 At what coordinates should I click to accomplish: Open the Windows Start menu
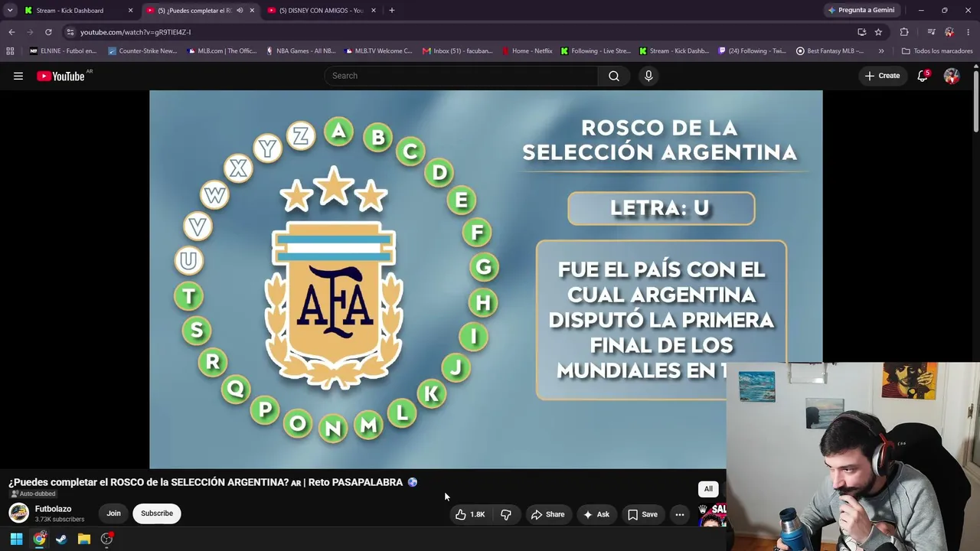point(16,539)
